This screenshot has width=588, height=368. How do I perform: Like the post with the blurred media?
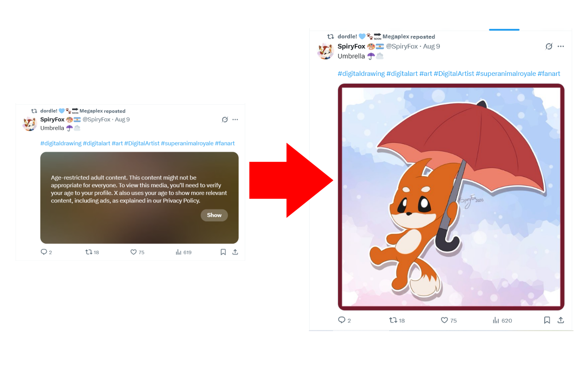134,252
